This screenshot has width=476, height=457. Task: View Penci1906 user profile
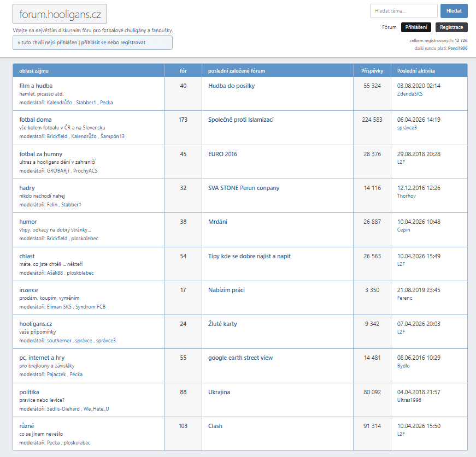coord(457,48)
